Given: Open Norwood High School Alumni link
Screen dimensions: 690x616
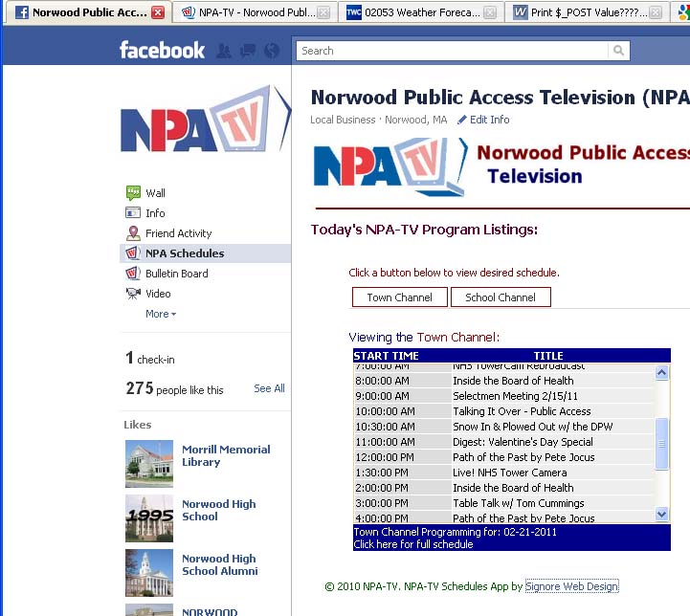Looking at the screenshot, I should pos(219,564).
